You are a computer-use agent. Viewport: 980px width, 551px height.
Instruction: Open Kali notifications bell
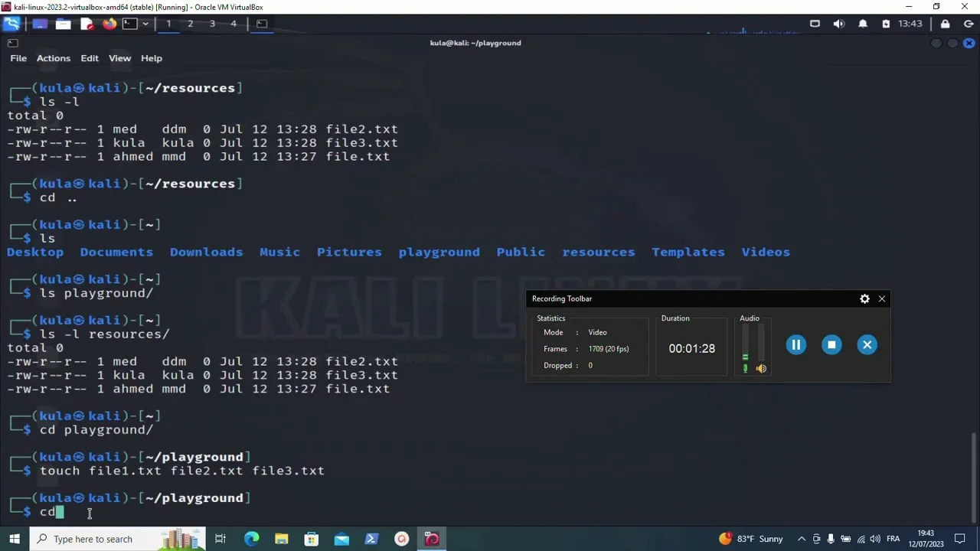tap(863, 24)
